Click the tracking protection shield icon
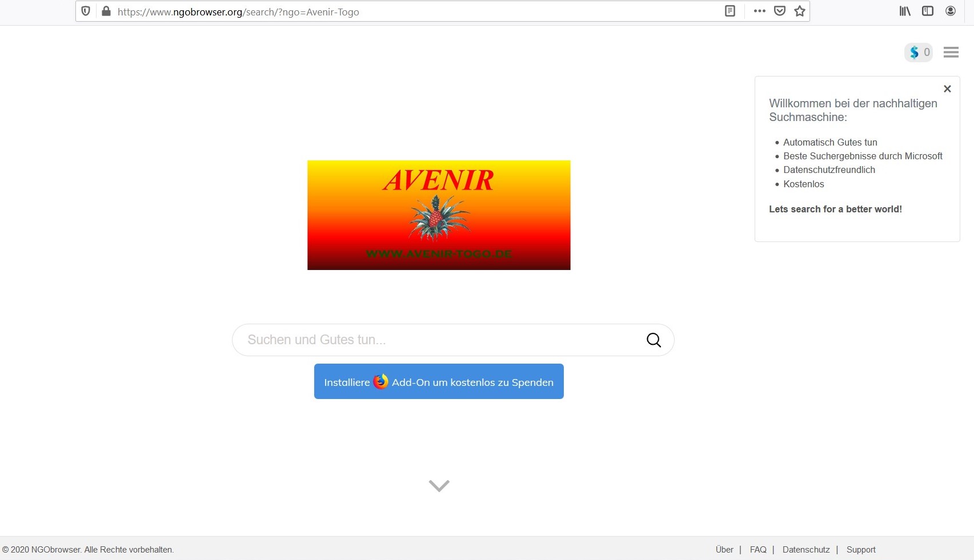 (86, 11)
